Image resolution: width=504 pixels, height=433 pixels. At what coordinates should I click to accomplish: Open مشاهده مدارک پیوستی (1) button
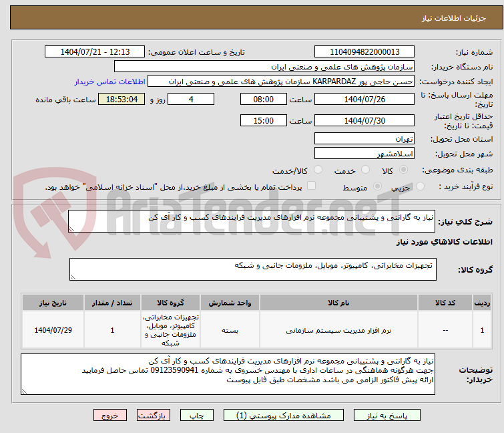(284, 416)
